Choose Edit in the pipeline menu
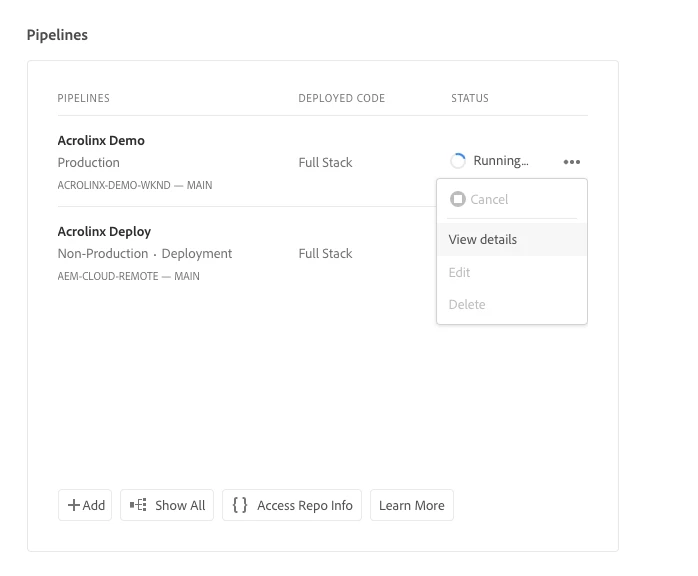Viewport: 698px width, 576px height. (512, 272)
